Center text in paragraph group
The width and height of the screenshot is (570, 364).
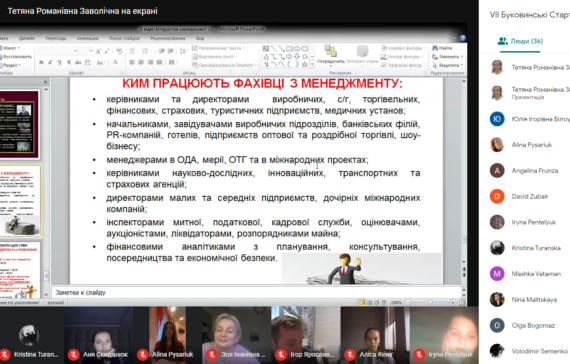tap(141, 62)
